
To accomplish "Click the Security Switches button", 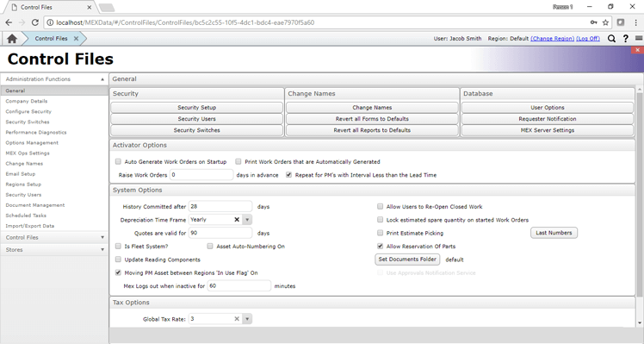I will [197, 130].
